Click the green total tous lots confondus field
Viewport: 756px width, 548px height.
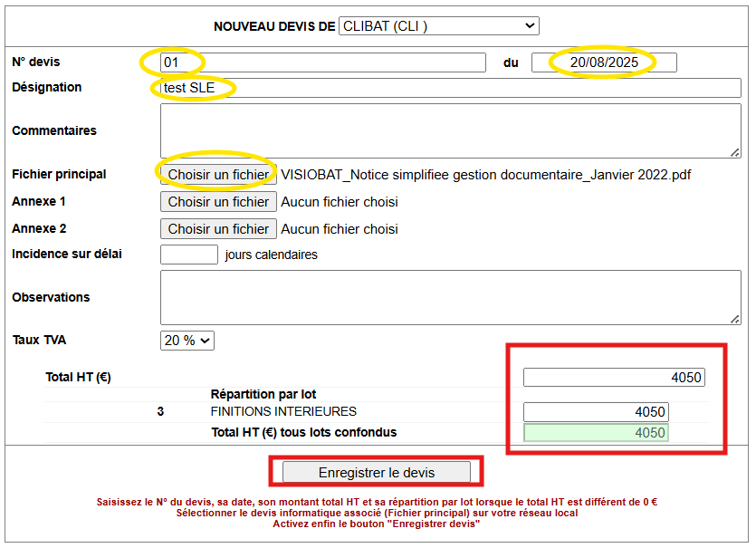(596, 433)
